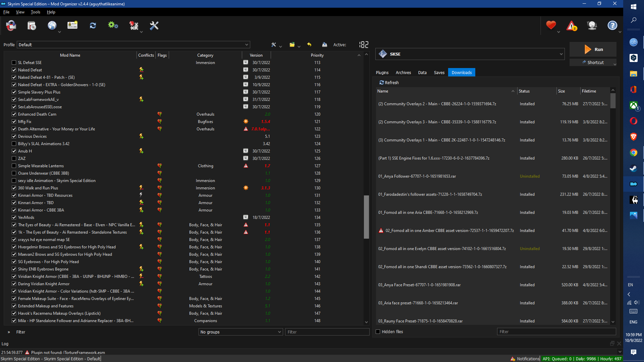Sort downloads by Status column
Image resolution: width=644 pixels, height=362 pixels.
(537, 91)
